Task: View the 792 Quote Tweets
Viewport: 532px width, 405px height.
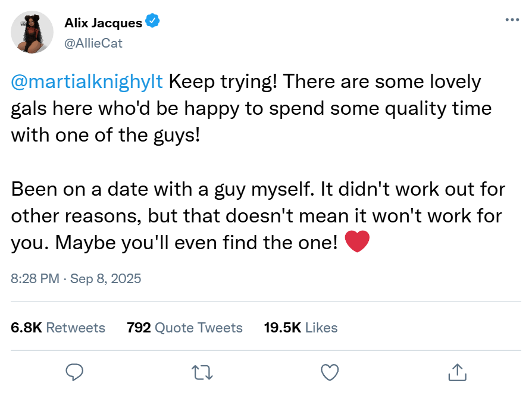Action: (184, 328)
